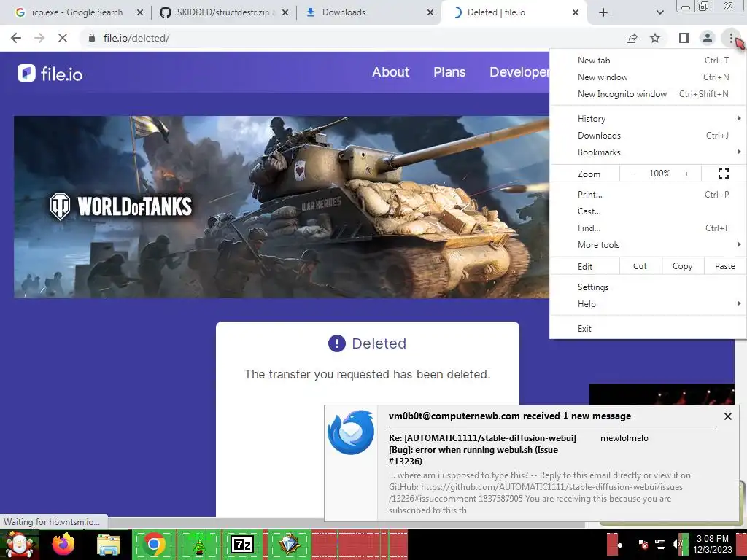Viewport: 747px width, 560px height.
Task: Choose New Incognito window
Action: [648, 94]
